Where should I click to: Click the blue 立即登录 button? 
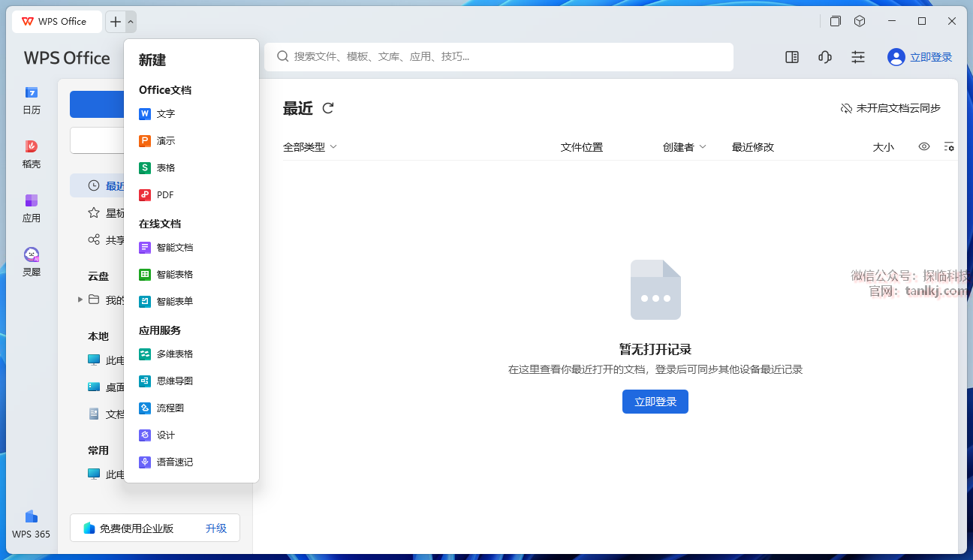[655, 402]
